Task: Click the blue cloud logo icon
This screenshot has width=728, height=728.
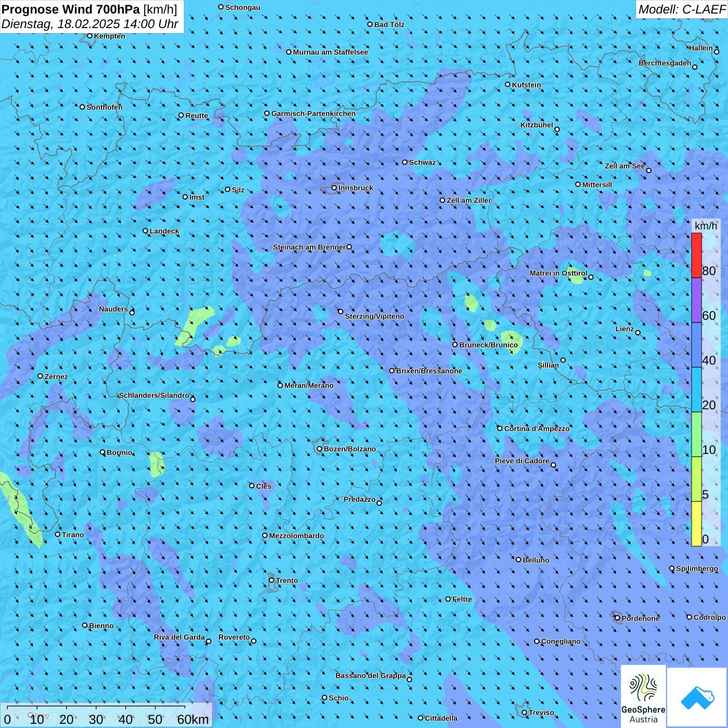Action: tap(697, 698)
